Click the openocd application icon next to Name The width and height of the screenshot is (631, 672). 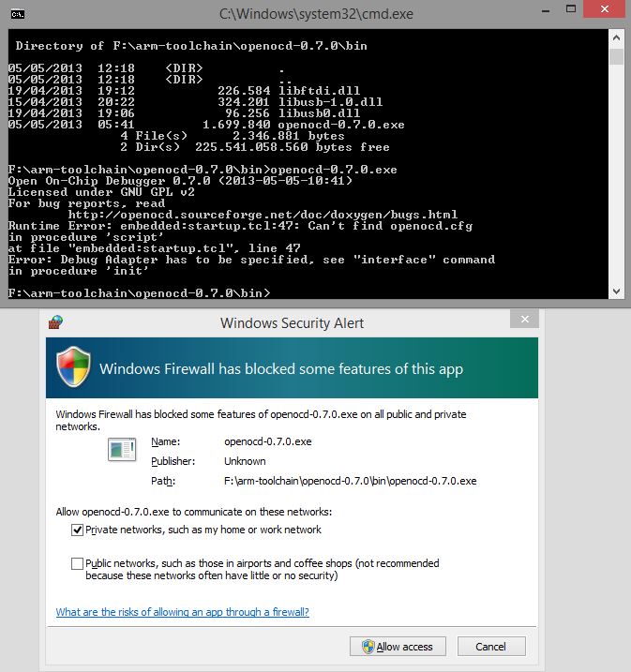pos(122,449)
